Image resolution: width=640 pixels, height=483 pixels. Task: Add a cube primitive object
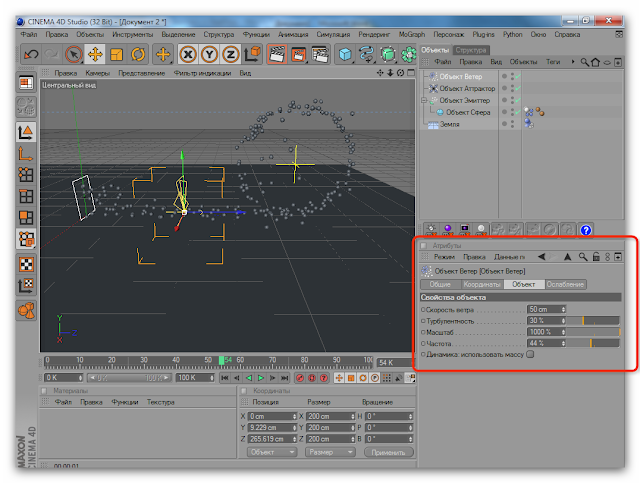[345, 54]
